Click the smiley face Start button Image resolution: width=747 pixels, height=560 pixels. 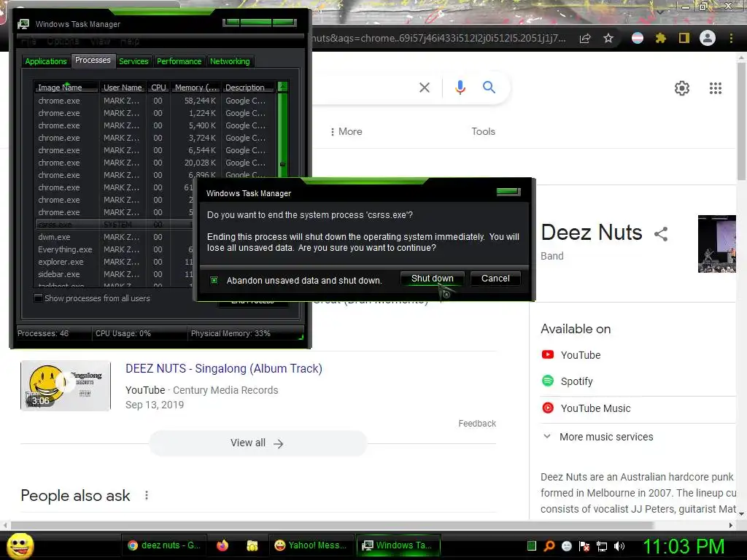(20, 545)
